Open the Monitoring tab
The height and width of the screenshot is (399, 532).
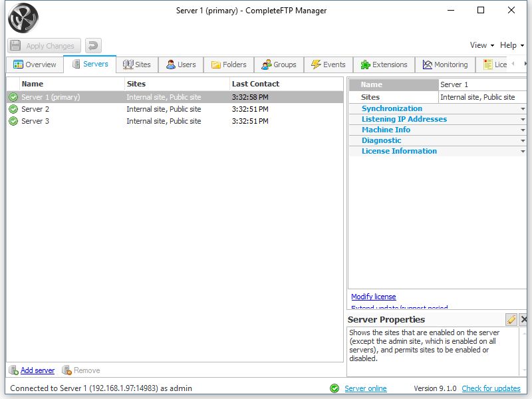[446, 65]
